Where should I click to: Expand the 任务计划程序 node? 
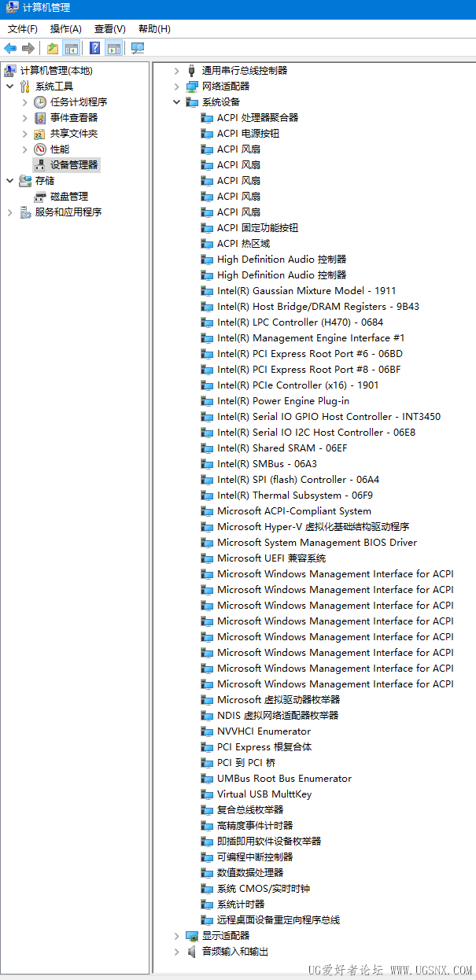pyautogui.click(x=24, y=102)
